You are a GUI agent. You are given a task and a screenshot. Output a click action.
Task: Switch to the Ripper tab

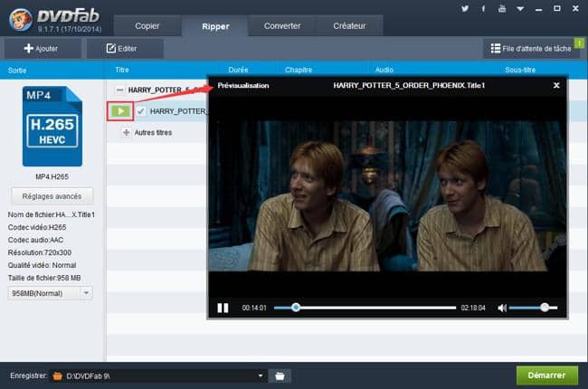215,26
